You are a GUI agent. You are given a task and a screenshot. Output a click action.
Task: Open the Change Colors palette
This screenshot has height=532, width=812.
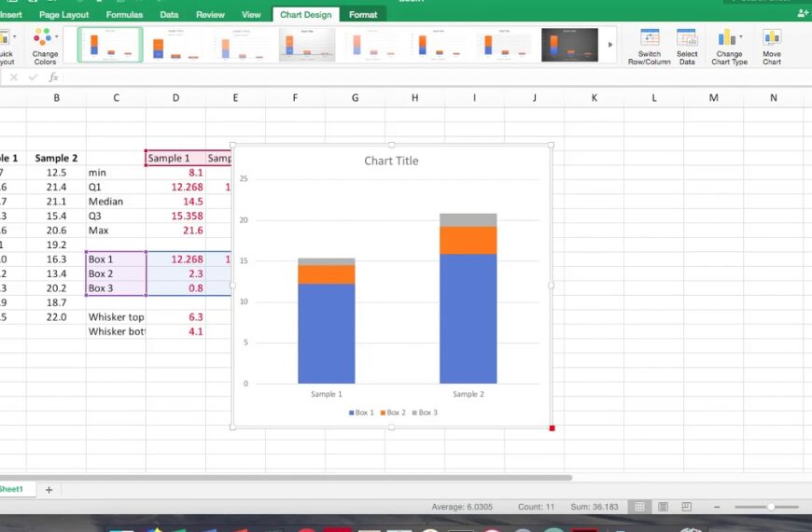point(45,47)
